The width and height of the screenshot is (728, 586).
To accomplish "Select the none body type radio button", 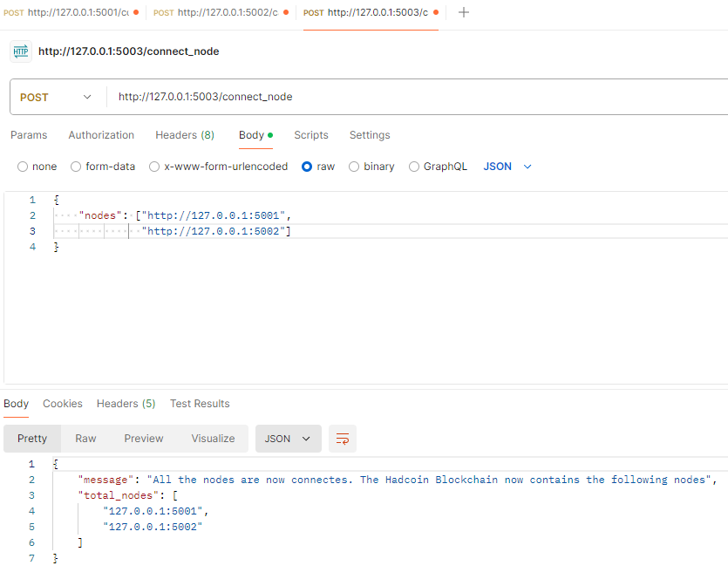I will click(x=23, y=167).
